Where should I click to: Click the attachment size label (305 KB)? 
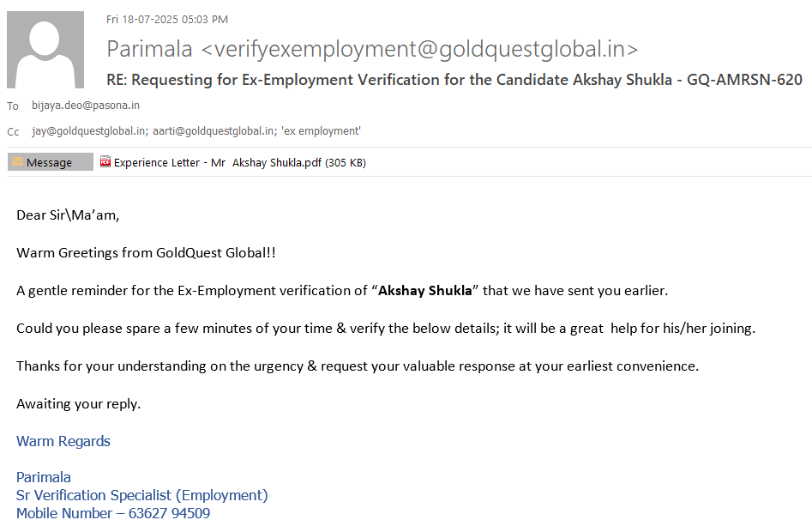pos(346,162)
